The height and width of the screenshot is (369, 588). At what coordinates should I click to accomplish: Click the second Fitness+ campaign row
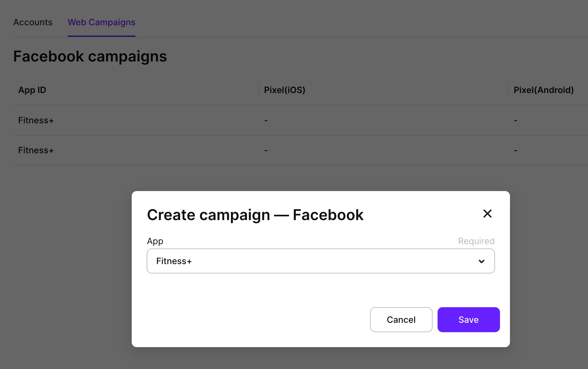point(36,150)
